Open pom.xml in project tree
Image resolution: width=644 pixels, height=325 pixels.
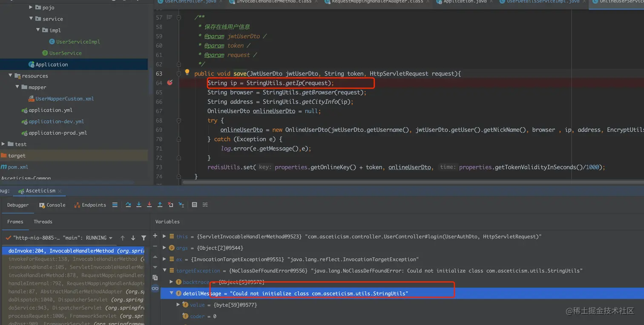(14, 167)
